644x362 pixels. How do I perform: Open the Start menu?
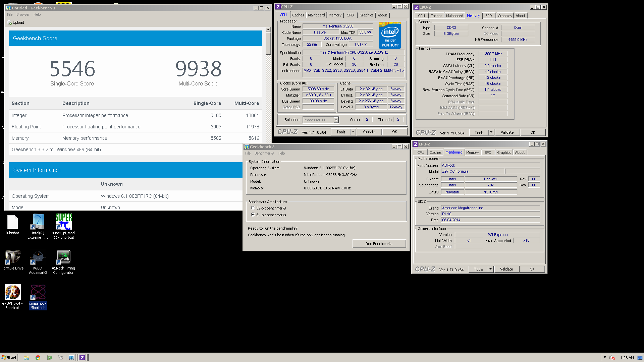[x=9, y=358]
